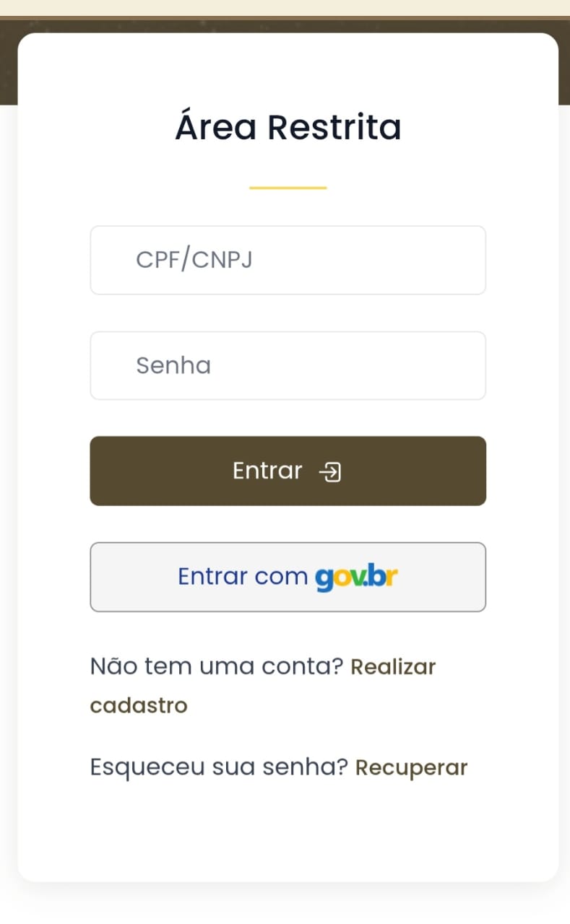Click the colorful gov.br logo
Viewport: 570px width, 924px height.
pyautogui.click(x=356, y=577)
